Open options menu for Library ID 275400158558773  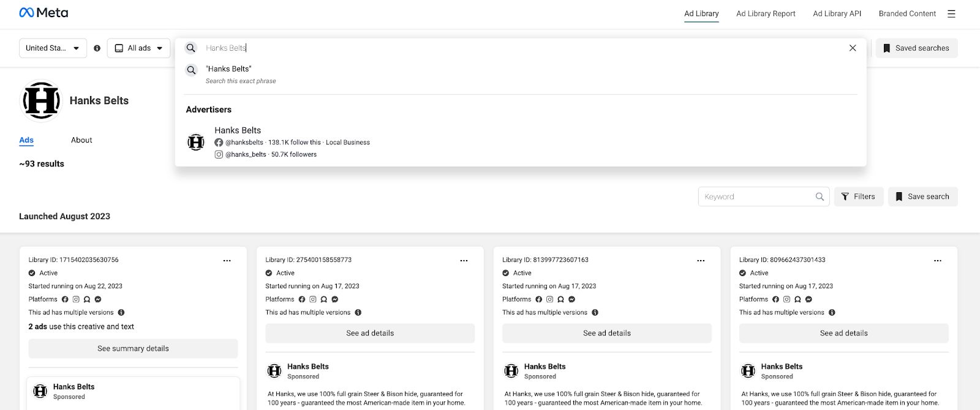tap(464, 261)
